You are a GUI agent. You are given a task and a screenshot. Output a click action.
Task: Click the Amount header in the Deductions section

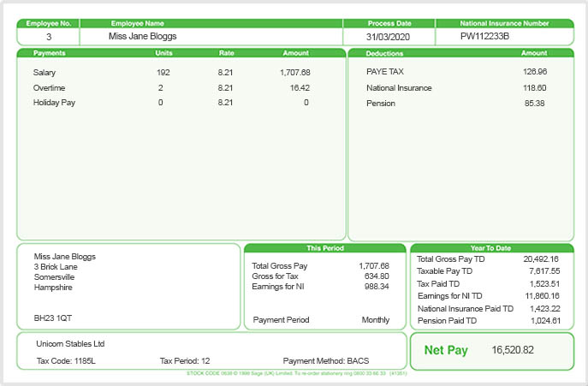(534, 53)
